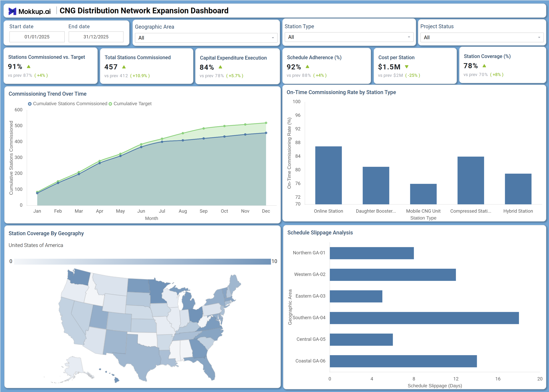
Task: Click the Online Station bar
Action: coord(328,175)
